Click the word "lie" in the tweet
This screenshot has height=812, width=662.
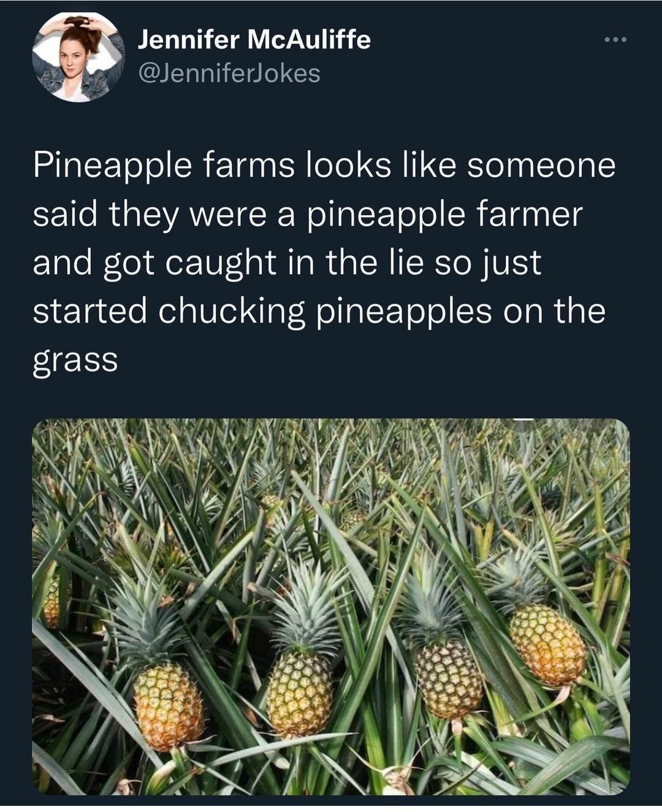(x=406, y=262)
